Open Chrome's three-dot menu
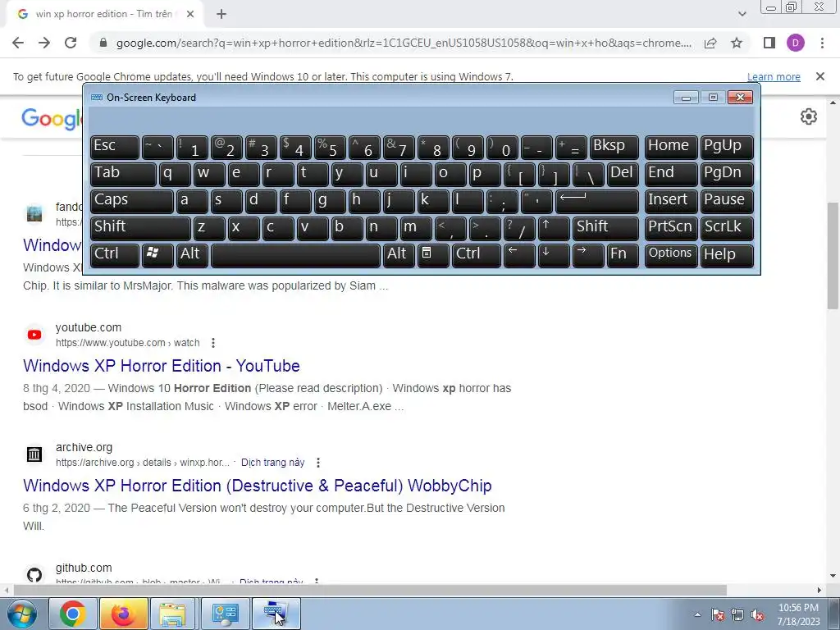 point(822,43)
